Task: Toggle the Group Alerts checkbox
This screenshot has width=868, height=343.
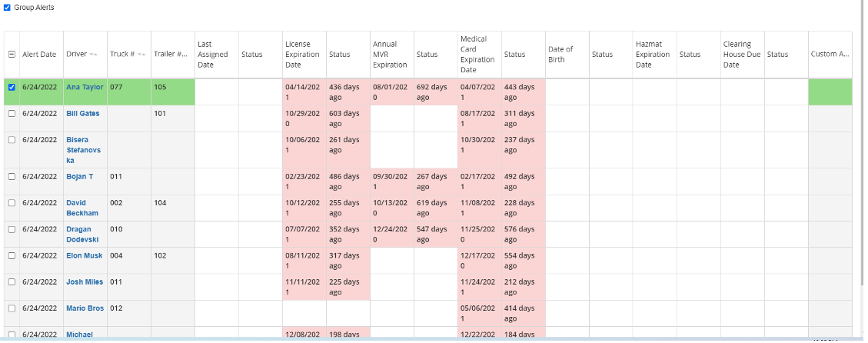Action: [7, 8]
